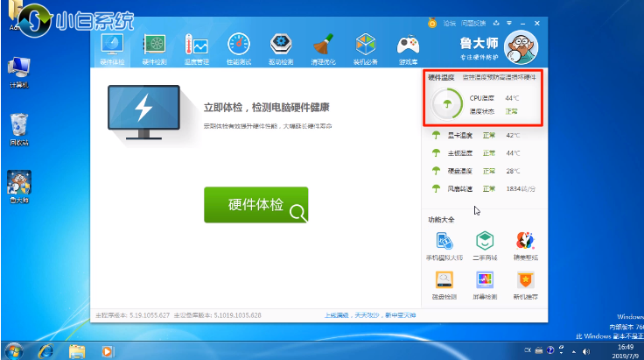Click the 鲁大师 cartoon avatar

coord(522,46)
